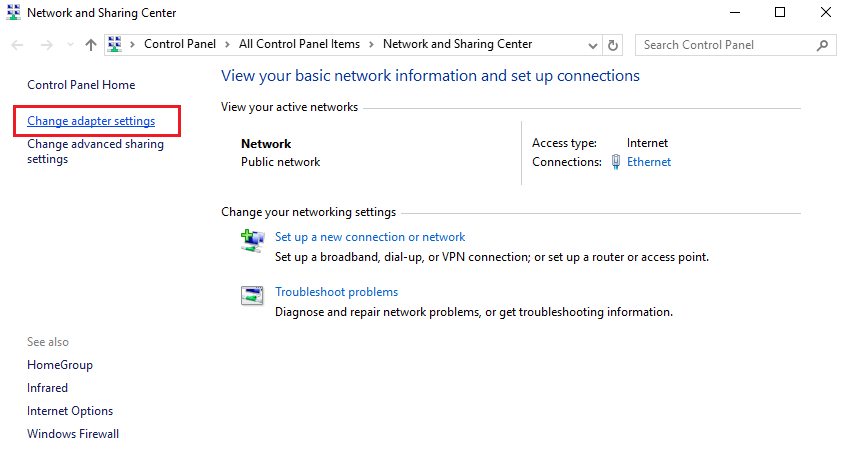Refresh the Control Panel view
Screen dimensions: 849x458
point(613,45)
